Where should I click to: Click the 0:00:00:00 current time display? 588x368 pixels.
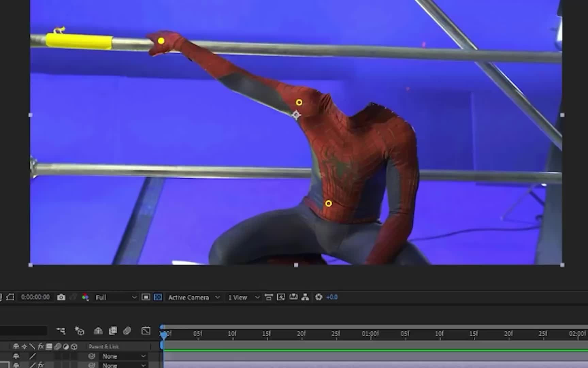click(x=35, y=297)
